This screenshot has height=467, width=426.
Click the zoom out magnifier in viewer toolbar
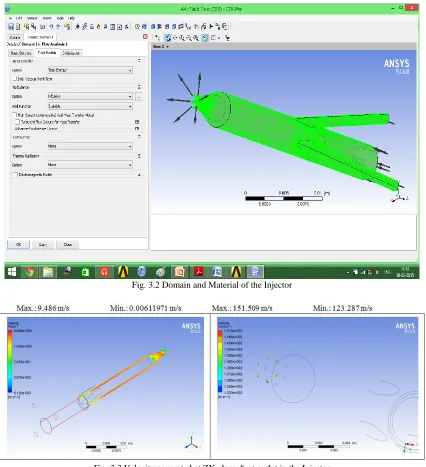pos(189,38)
